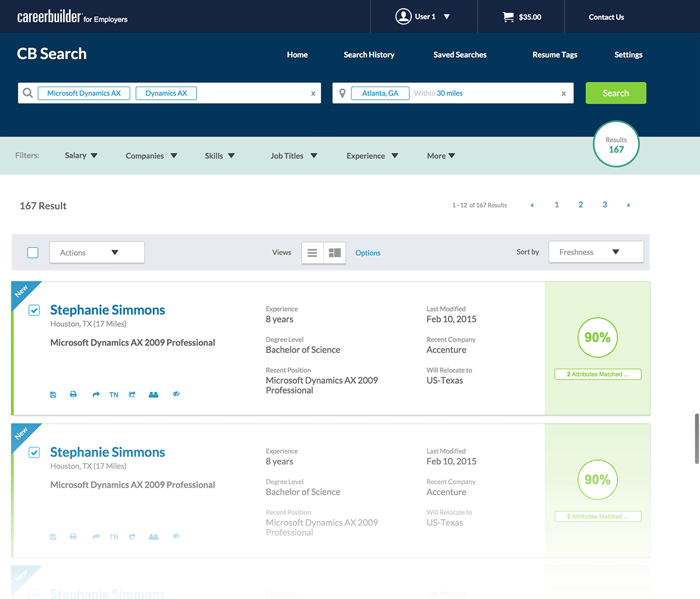
Task: Click the careerbuilder for Employers logo
Action: pos(72,17)
